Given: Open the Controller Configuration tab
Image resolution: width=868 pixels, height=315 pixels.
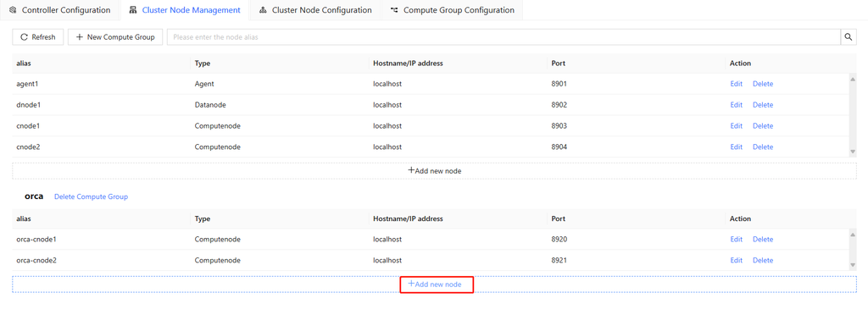Looking at the screenshot, I should pos(60,10).
